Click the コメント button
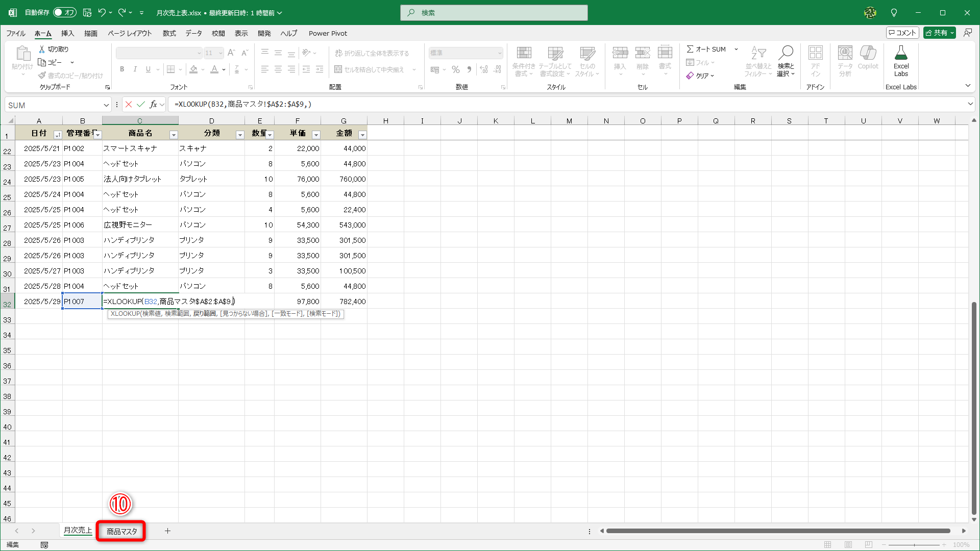The image size is (980, 551). pyautogui.click(x=902, y=33)
